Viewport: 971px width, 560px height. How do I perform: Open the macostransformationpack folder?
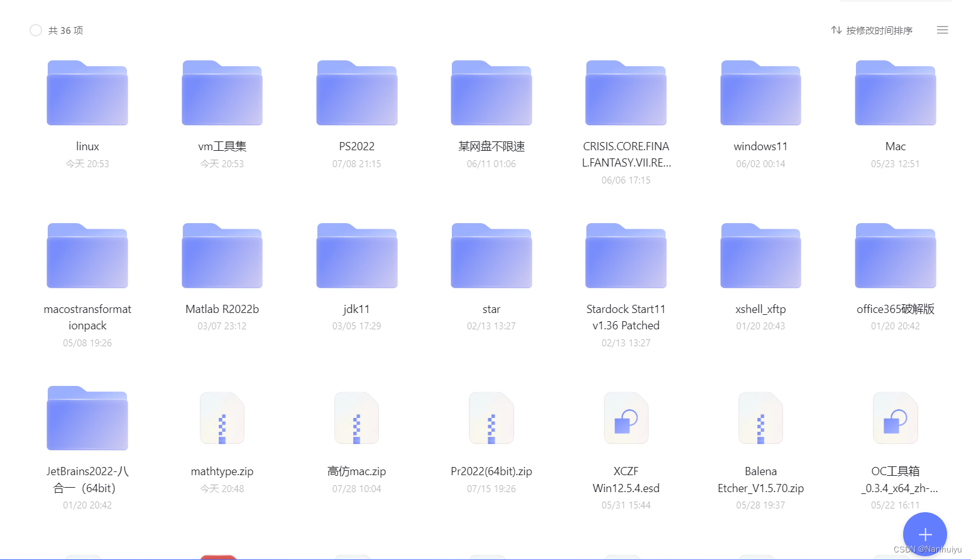coord(87,256)
